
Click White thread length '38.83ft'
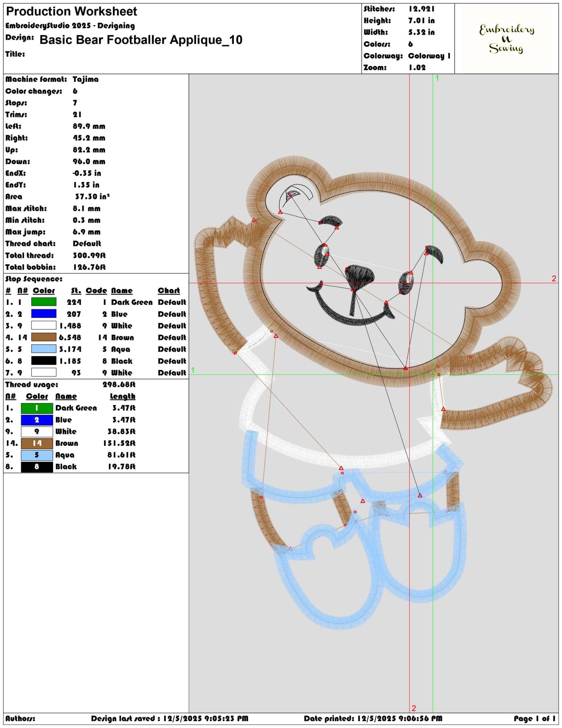(x=121, y=432)
